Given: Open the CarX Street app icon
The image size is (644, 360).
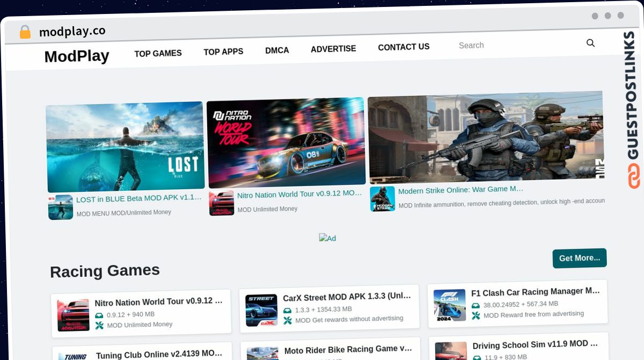Looking at the screenshot, I should pyautogui.click(x=261, y=310).
